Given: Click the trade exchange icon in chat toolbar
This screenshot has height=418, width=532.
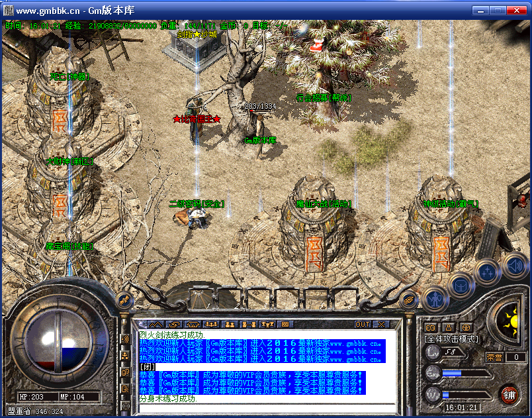Looking at the screenshot, I should 175,325.
